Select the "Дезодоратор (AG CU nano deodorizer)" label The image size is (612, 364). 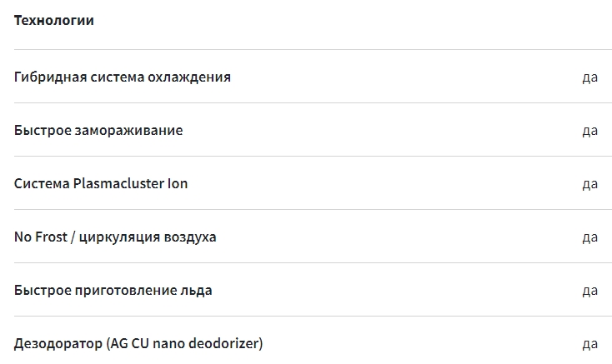(138, 343)
